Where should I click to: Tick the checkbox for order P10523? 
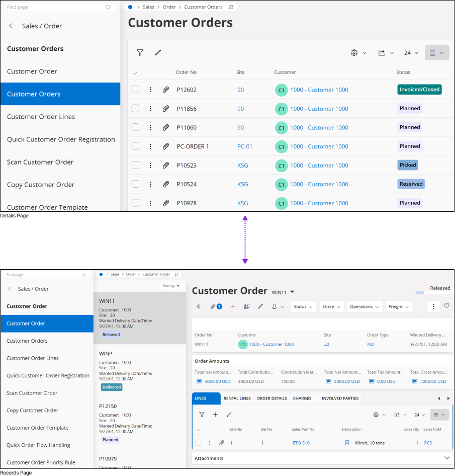pyautogui.click(x=135, y=165)
